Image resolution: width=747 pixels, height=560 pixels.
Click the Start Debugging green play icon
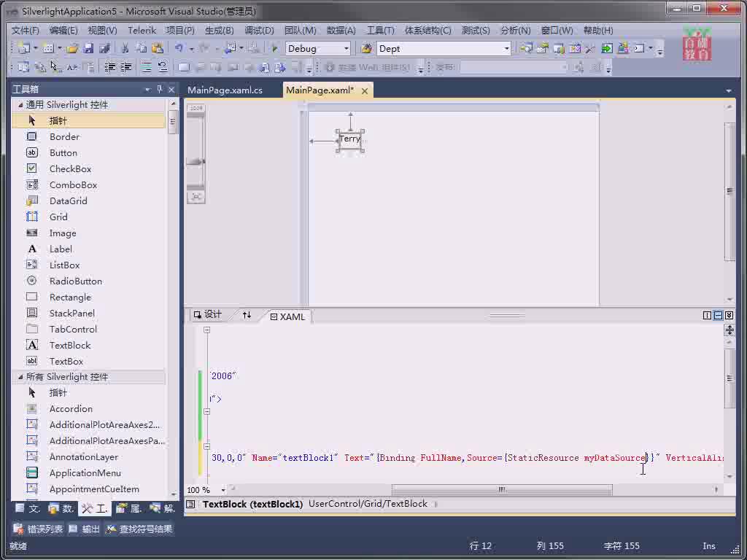pyautogui.click(x=274, y=48)
